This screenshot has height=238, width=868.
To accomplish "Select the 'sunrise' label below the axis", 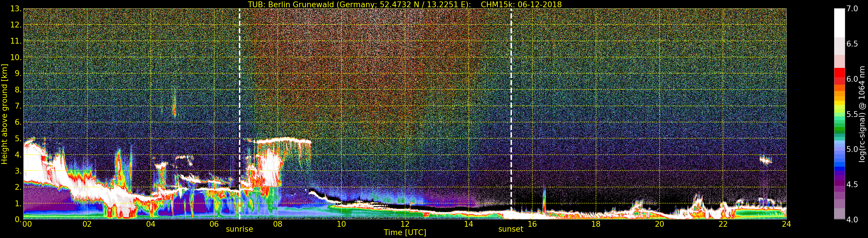I will point(239,229).
